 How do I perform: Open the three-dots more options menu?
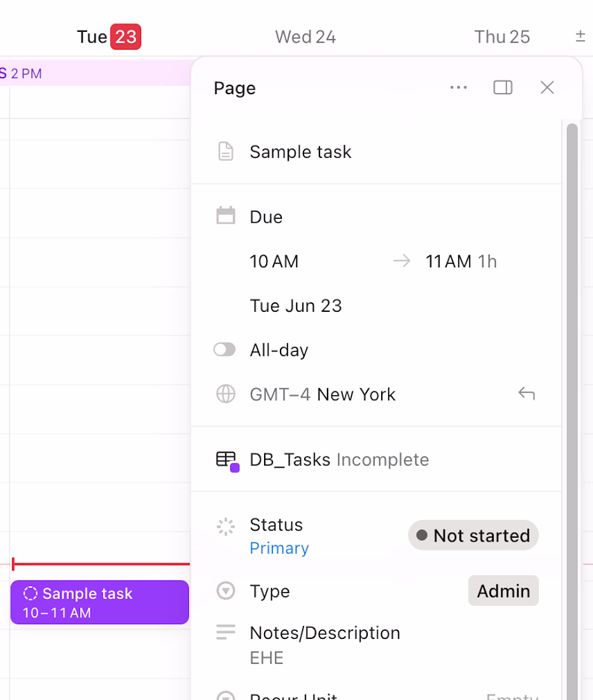pos(458,88)
